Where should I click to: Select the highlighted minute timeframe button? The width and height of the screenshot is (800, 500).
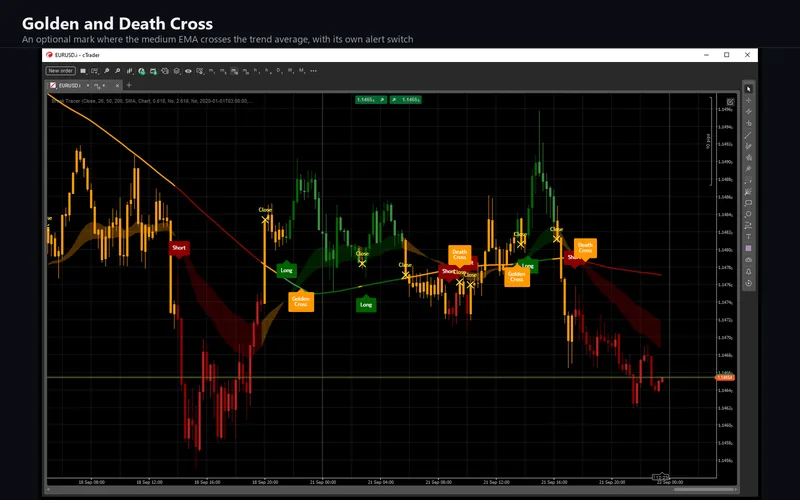[x=234, y=71]
